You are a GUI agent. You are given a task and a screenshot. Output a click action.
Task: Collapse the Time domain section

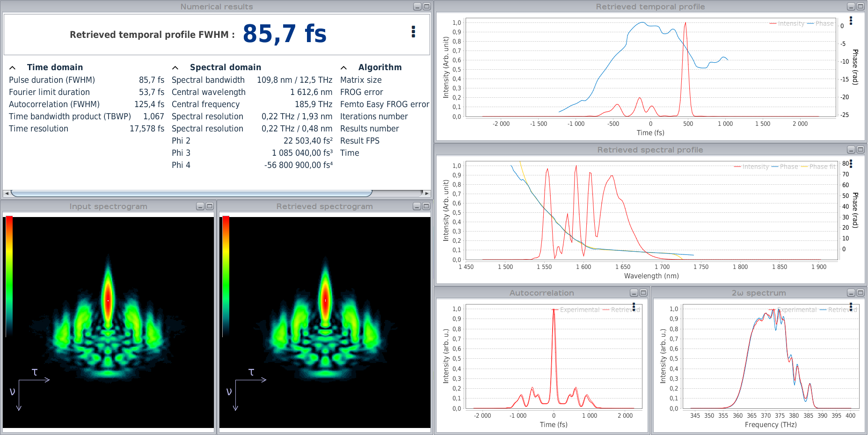(x=13, y=68)
